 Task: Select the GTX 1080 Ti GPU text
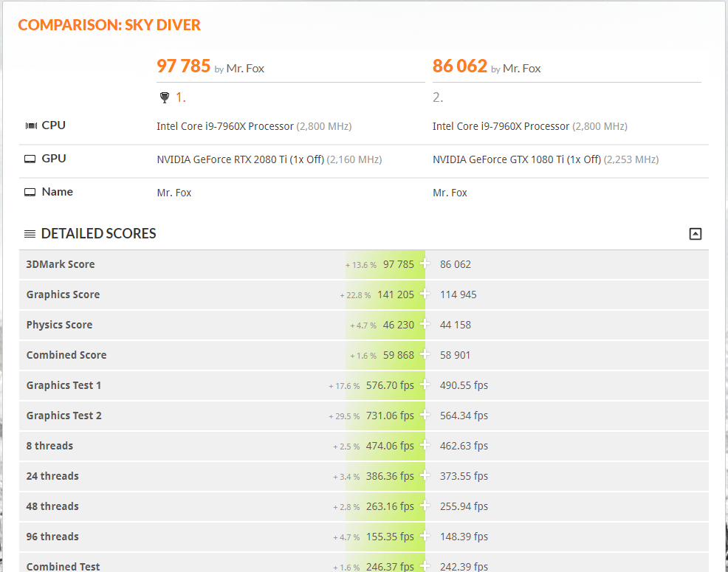(x=517, y=159)
